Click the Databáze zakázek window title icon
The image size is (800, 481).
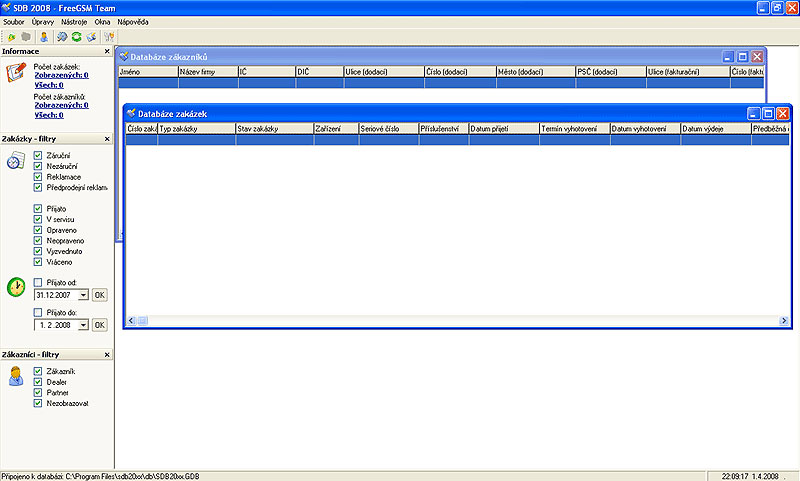(132, 113)
